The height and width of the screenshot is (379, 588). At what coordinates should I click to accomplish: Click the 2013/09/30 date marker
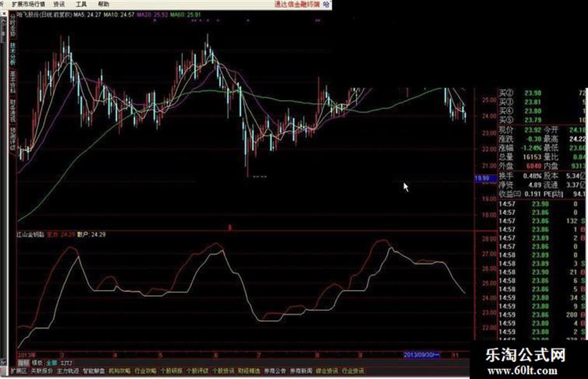click(x=421, y=355)
